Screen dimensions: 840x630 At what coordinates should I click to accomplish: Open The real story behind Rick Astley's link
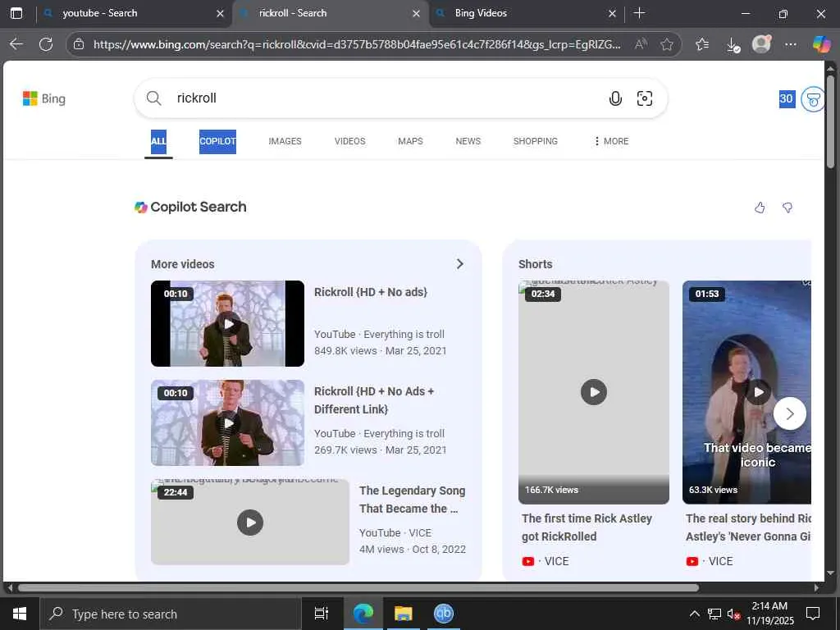point(748,527)
